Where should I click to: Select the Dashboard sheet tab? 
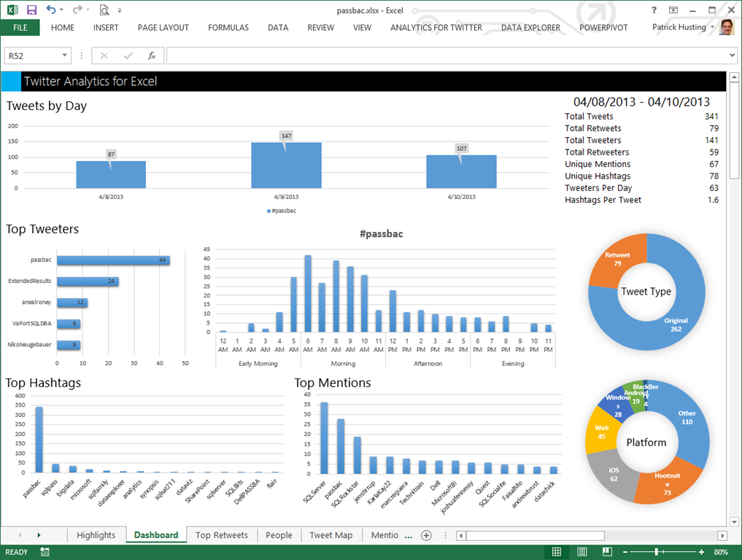[156, 535]
